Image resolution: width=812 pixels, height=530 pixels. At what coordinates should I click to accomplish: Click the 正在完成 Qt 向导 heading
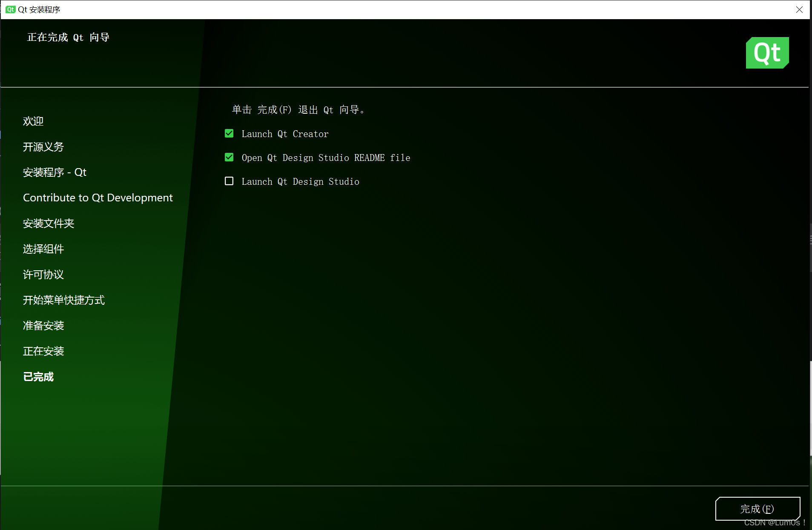tap(69, 37)
